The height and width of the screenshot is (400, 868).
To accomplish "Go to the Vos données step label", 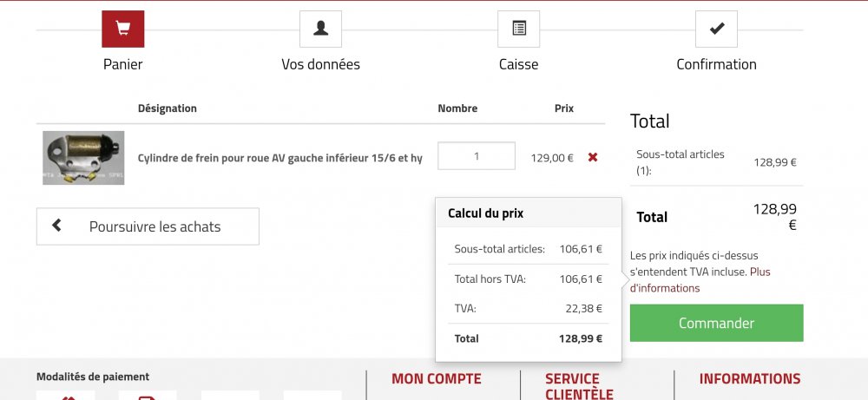I will click(320, 64).
